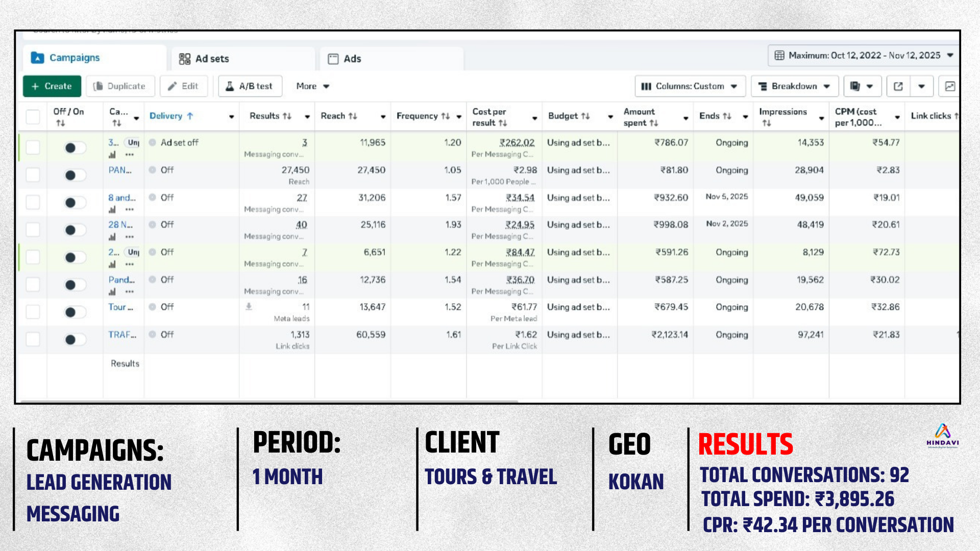This screenshot has height=551, width=980.
Task: Toggle the PAN... campaign on
Action: click(75, 175)
